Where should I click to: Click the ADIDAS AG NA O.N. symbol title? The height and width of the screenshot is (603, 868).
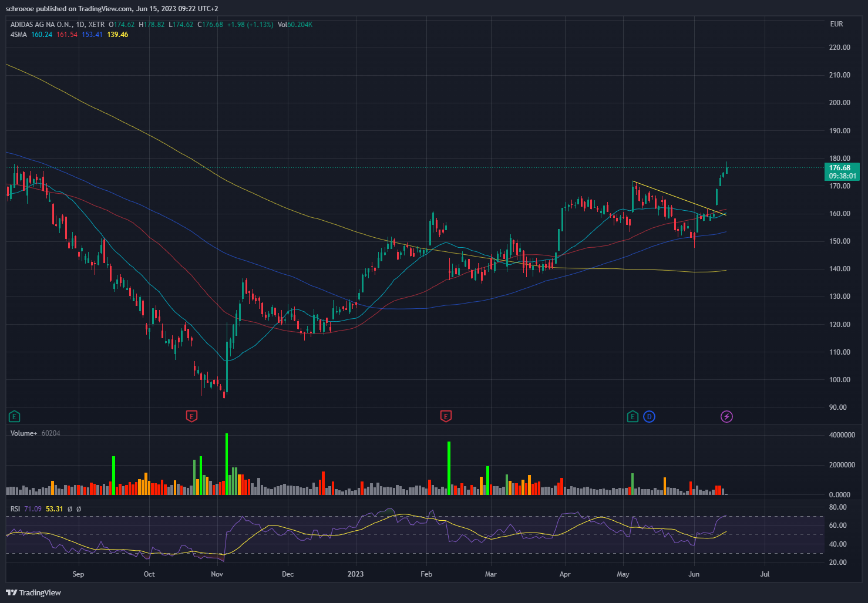point(41,25)
